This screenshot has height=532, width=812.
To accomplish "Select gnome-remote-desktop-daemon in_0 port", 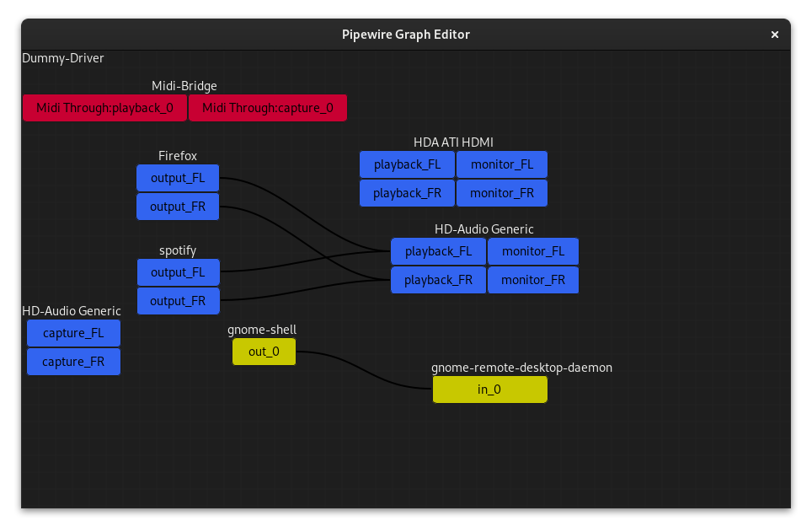I will (x=489, y=390).
